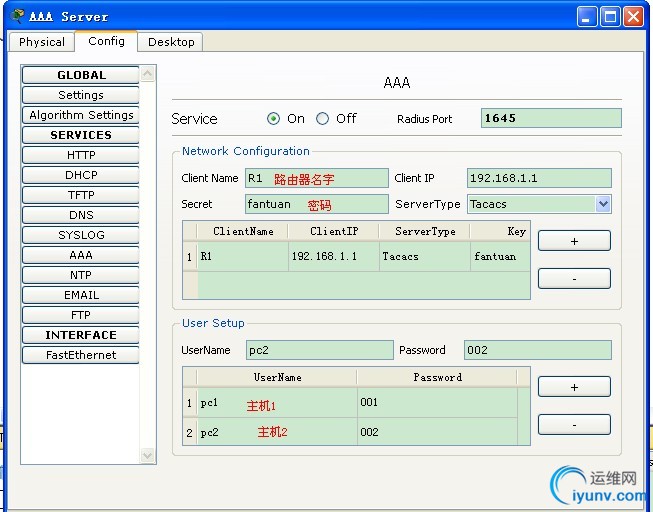
Task: Click the INTERFACE section header
Action: [81, 335]
